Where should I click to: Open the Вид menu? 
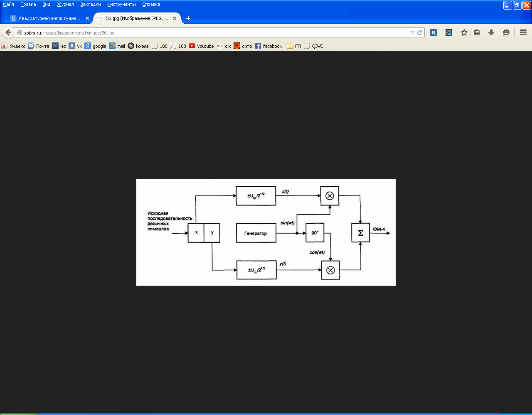(x=46, y=4)
